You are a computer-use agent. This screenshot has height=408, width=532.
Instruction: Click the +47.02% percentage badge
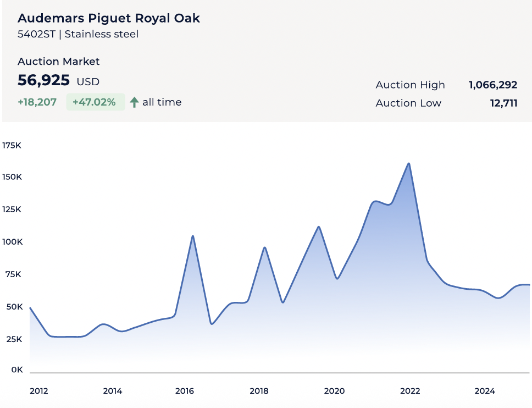click(95, 102)
